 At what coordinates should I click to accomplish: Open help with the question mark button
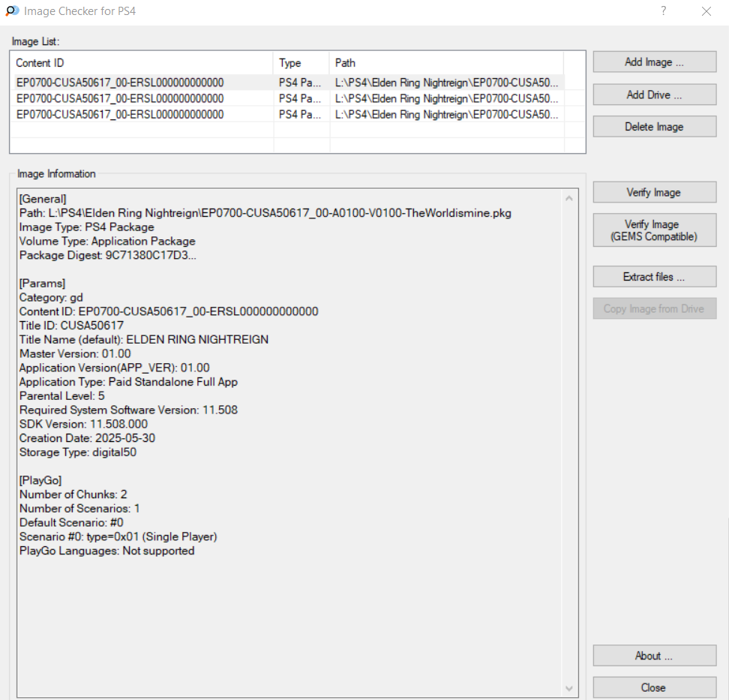(663, 11)
